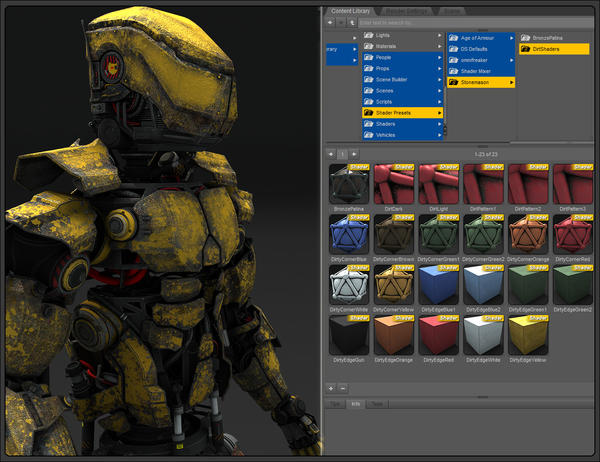Open the Content Library tab
The image size is (600, 462).
pos(351,11)
